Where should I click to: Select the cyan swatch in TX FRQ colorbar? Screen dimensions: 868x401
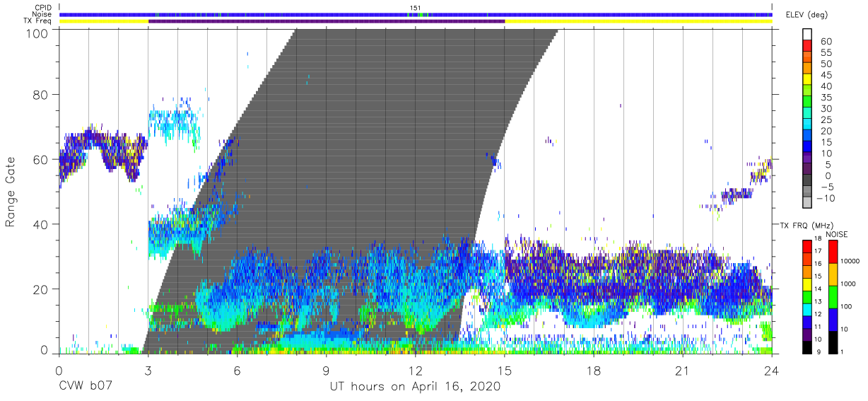pyautogui.click(x=807, y=308)
